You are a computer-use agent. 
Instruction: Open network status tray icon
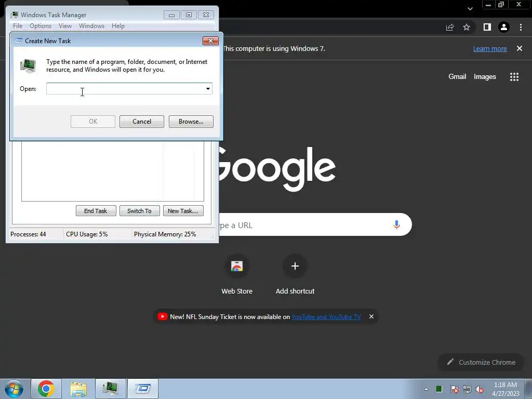467,389
